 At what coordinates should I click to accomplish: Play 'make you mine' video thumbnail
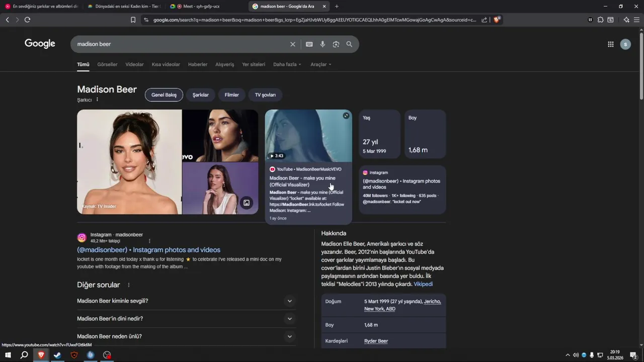pos(308,136)
